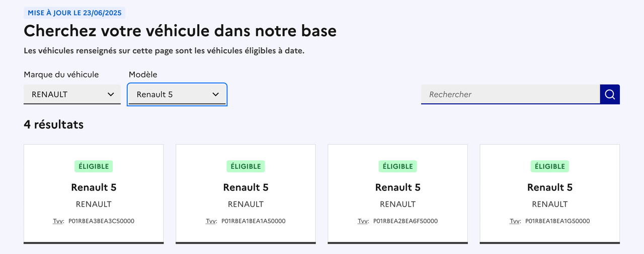
Task: Click the 'Modèle' field label
Action: tap(143, 75)
